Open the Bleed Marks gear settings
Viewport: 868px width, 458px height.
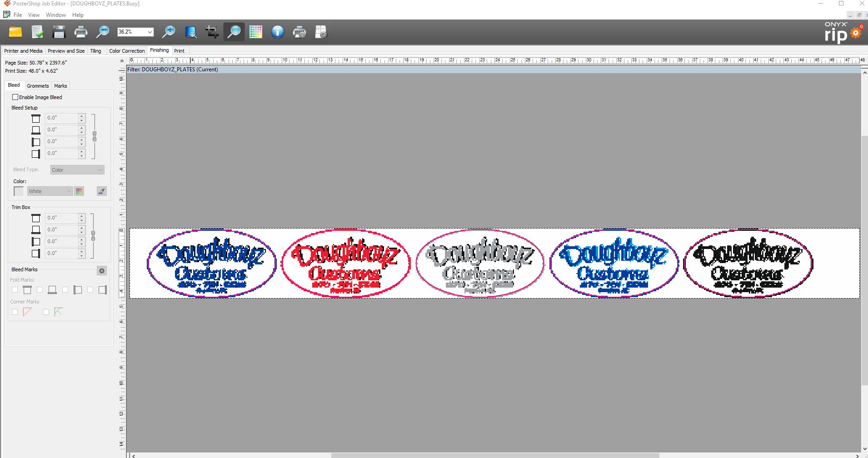click(102, 271)
